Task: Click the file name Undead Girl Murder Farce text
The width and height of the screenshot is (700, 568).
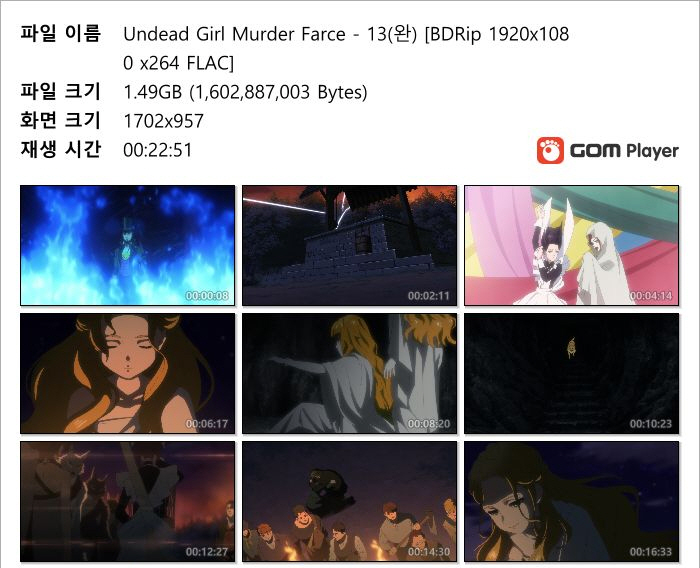Action: [234, 34]
